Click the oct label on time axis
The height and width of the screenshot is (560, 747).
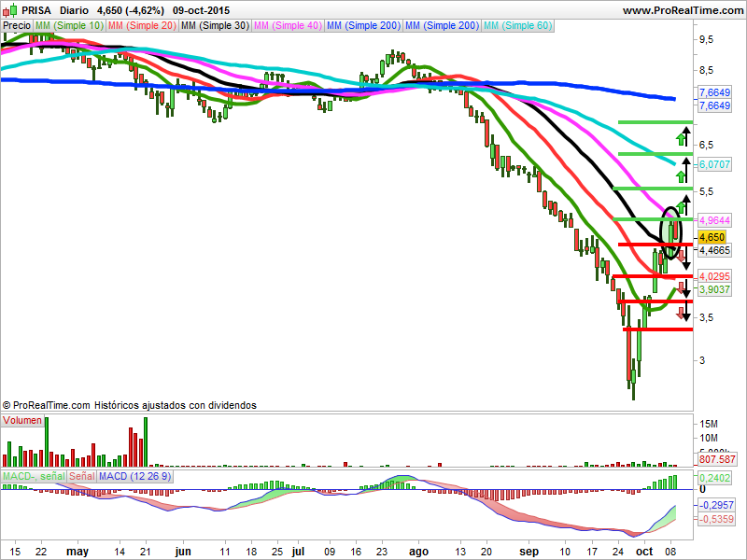click(x=644, y=552)
